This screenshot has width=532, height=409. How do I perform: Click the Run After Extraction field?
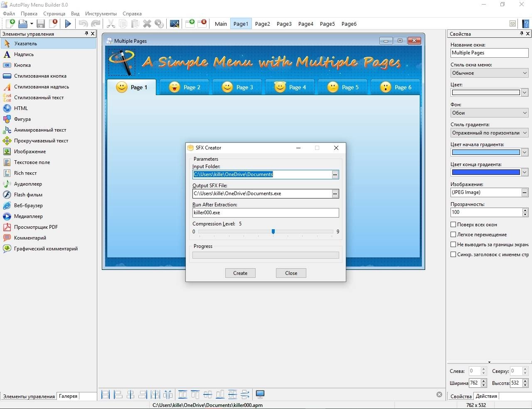(x=266, y=213)
